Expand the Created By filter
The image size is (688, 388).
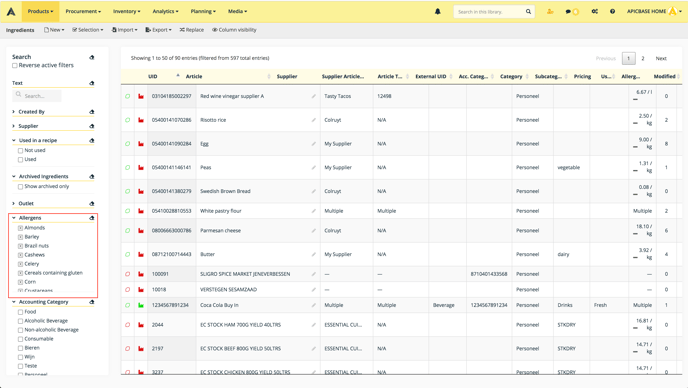[14, 112]
